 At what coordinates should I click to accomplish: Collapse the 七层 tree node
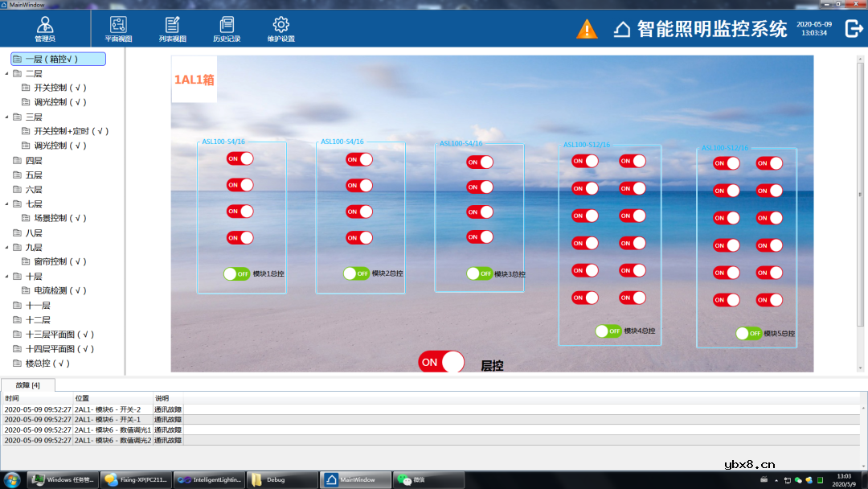pyautogui.click(x=7, y=203)
